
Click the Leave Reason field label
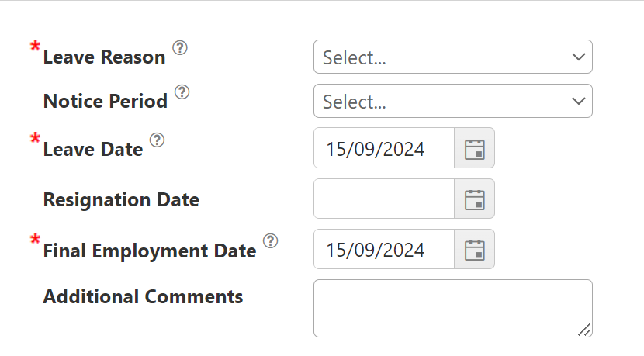pyautogui.click(x=104, y=57)
